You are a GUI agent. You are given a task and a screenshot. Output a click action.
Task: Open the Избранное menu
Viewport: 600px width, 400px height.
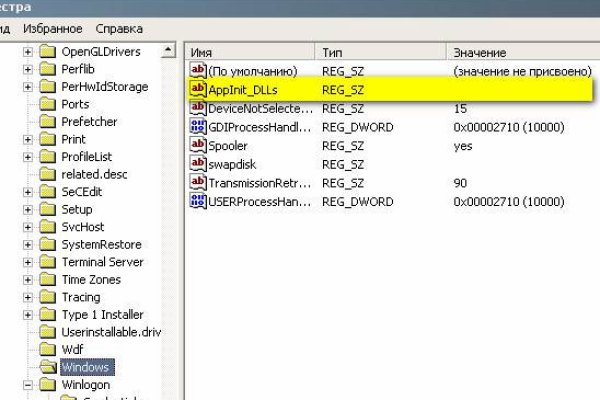click(48, 29)
